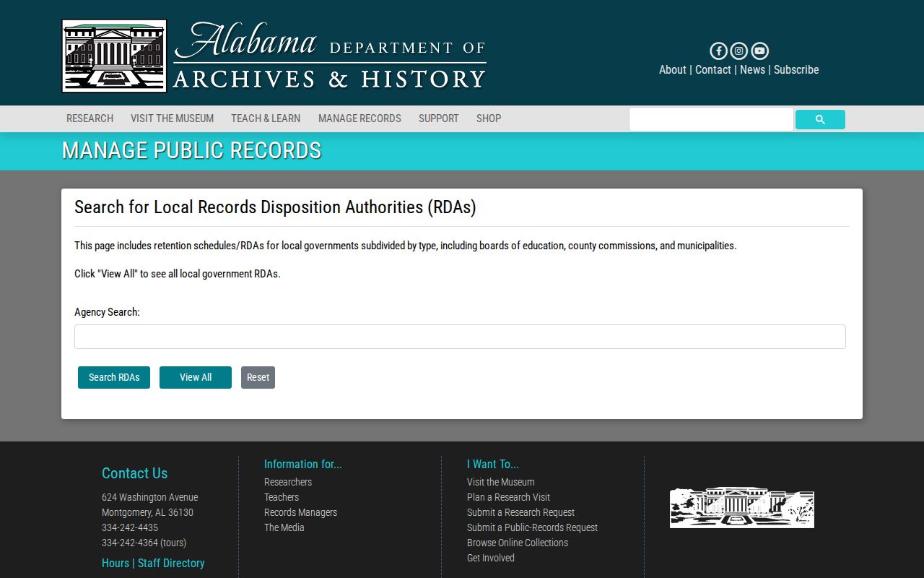Go to Visit the Museum footer link
924x578 pixels.
[x=501, y=482]
